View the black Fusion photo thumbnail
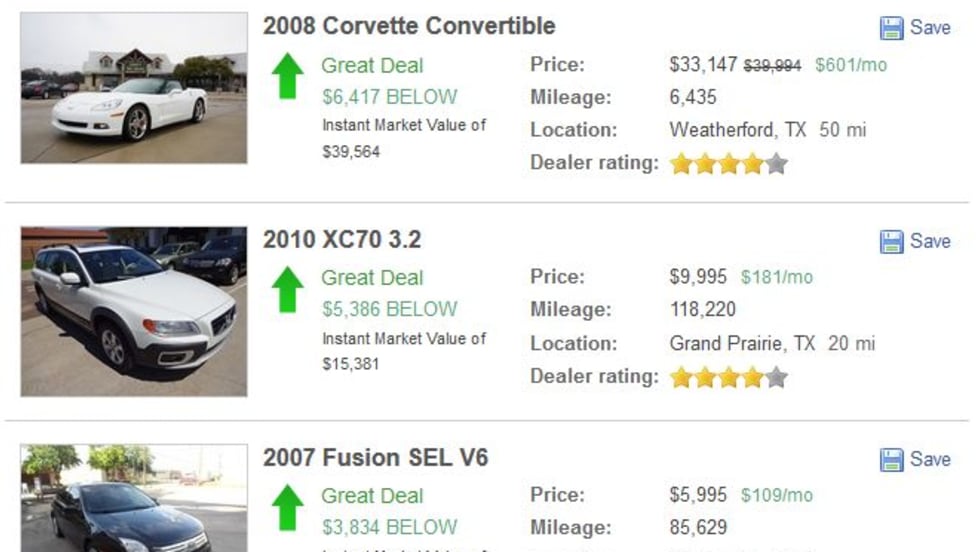This screenshot has height=552, width=980. [x=134, y=498]
